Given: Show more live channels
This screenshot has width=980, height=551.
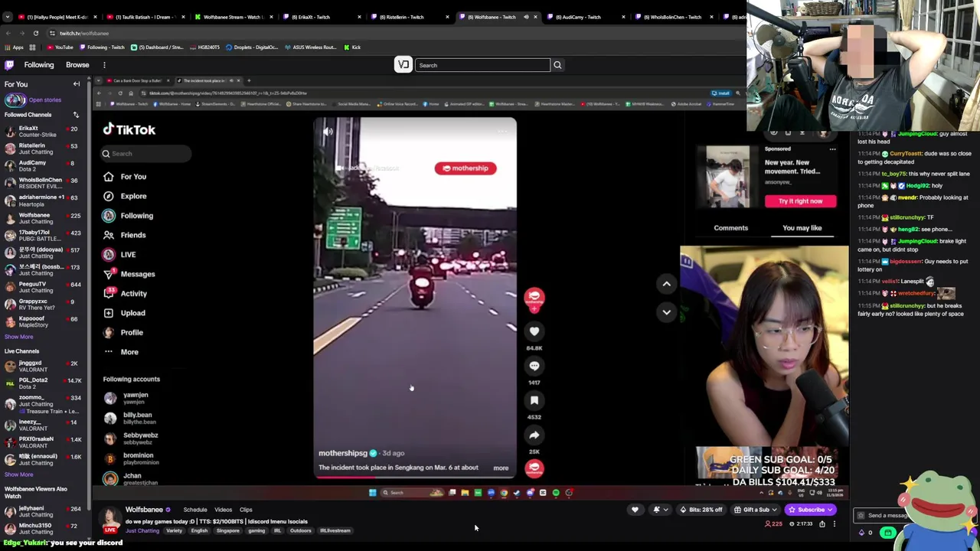Looking at the screenshot, I should point(18,474).
